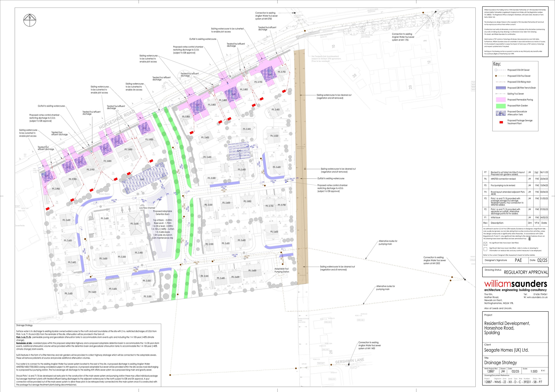The height and width of the screenshot is (392, 555).
Task: Click the empty 'Significant risks identified' checkbox
Action: pyautogui.click(x=485, y=249)
